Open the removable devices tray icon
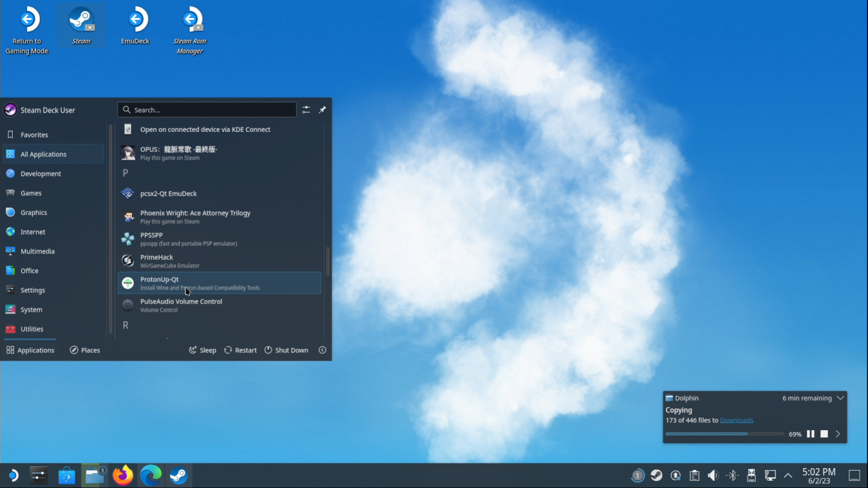Screen dimensions: 868x488 pos(751,476)
